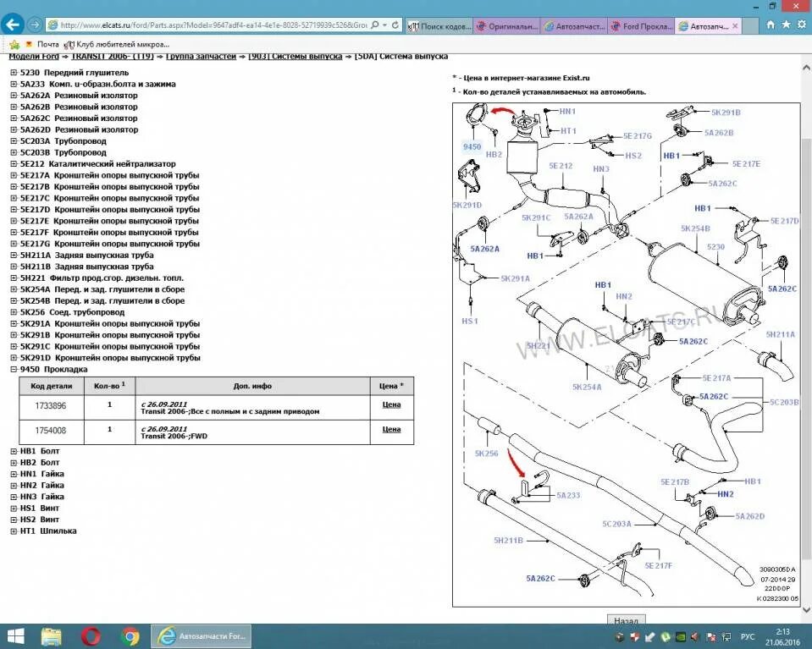The width and height of the screenshot is (812, 649).
Task: Open Клуб любителей микроа... favorite
Action: (117, 45)
